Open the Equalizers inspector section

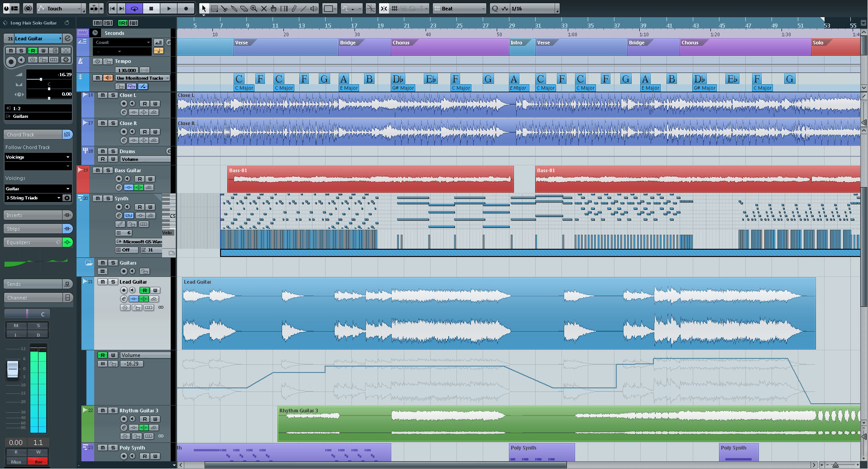coord(33,242)
